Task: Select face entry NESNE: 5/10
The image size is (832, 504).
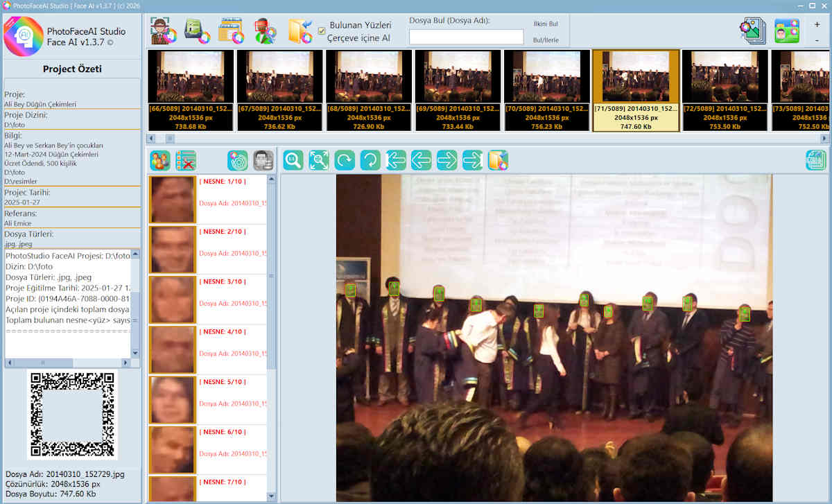Action: click(208, 400)
